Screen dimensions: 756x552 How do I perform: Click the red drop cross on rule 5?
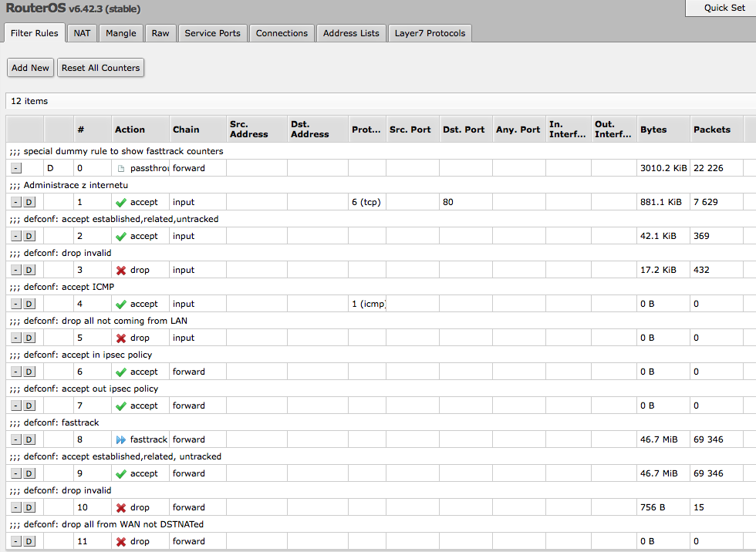[121, 338]
